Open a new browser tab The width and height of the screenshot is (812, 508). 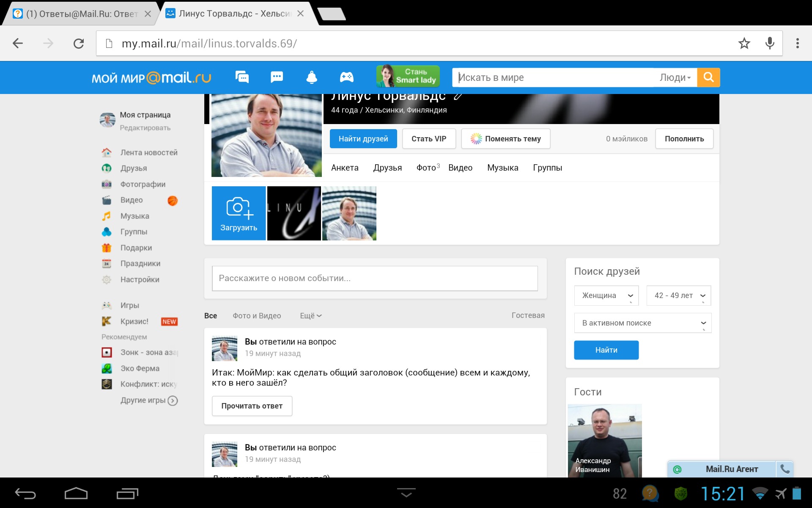pyautogui.click(x=332, y=14)
